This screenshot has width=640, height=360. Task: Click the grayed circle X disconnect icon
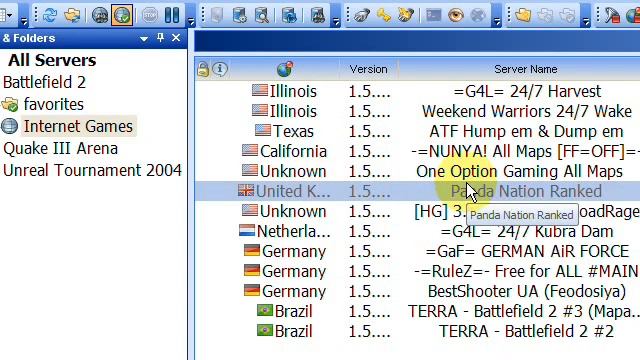point(478,15)
